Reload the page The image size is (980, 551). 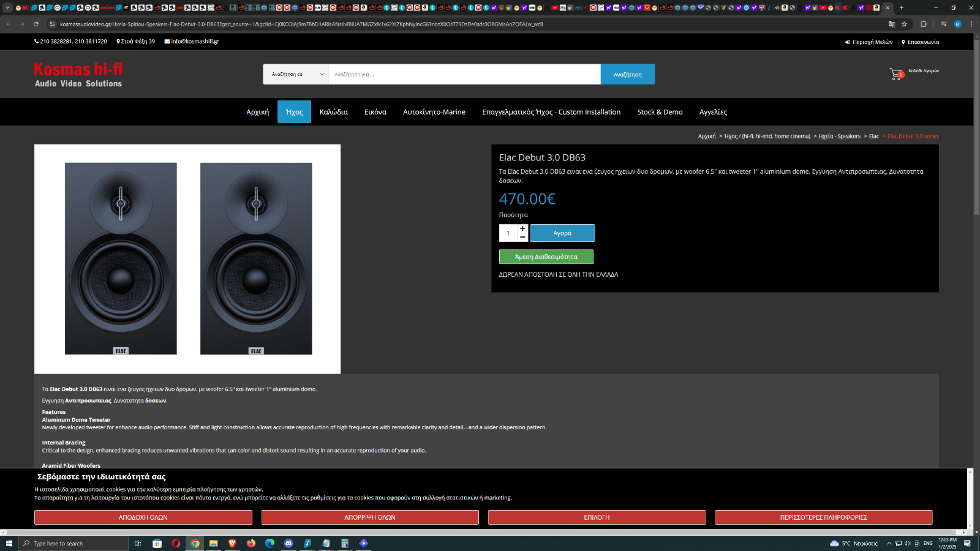click(36, 24)
